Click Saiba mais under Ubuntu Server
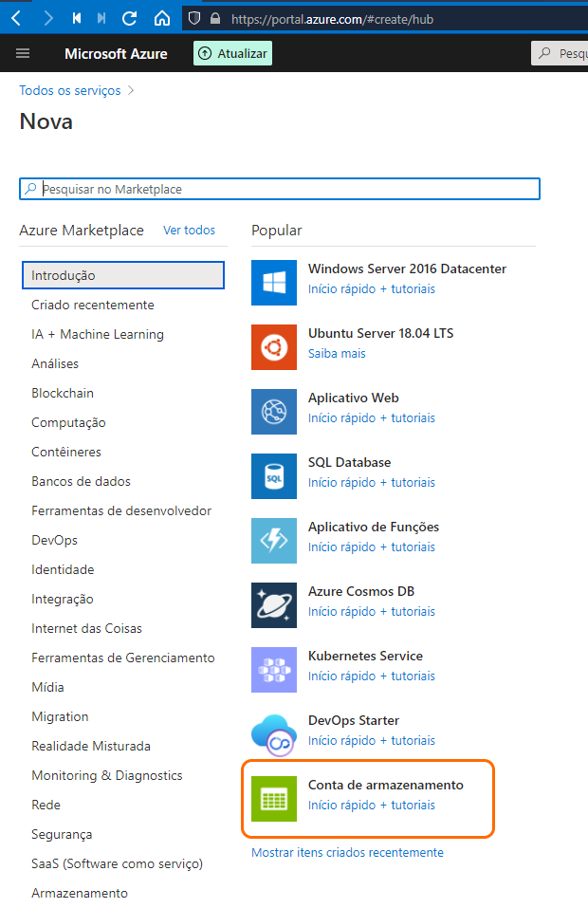 (x=337, y=353)
